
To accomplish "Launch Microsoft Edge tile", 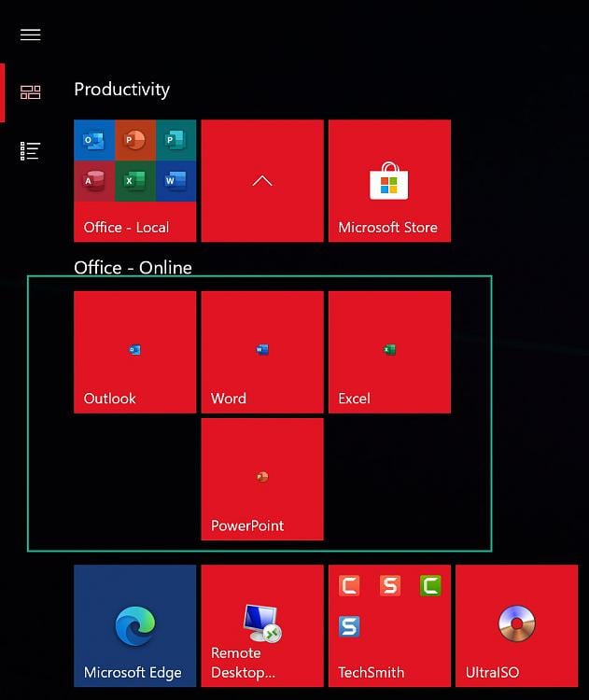I will point(134,626).
